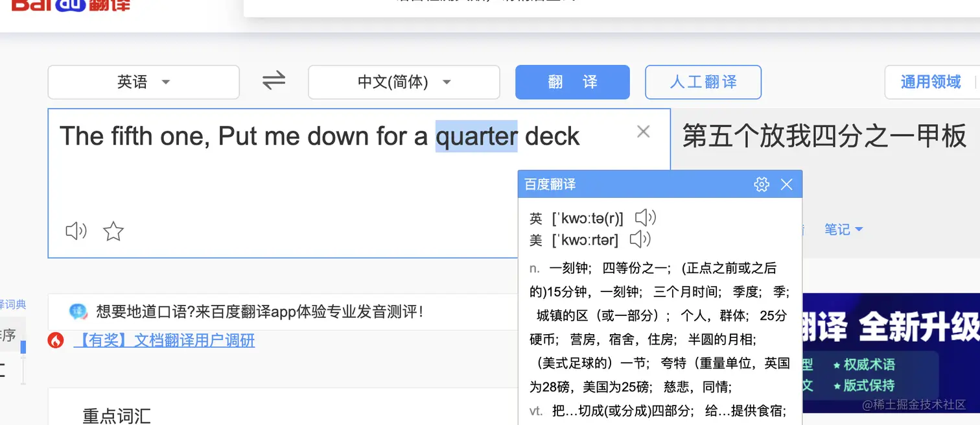The height and width of the screenshot is (425, 980).
Task: Open settings gear in the 百度翻译 popup
Action: (762, 184)
